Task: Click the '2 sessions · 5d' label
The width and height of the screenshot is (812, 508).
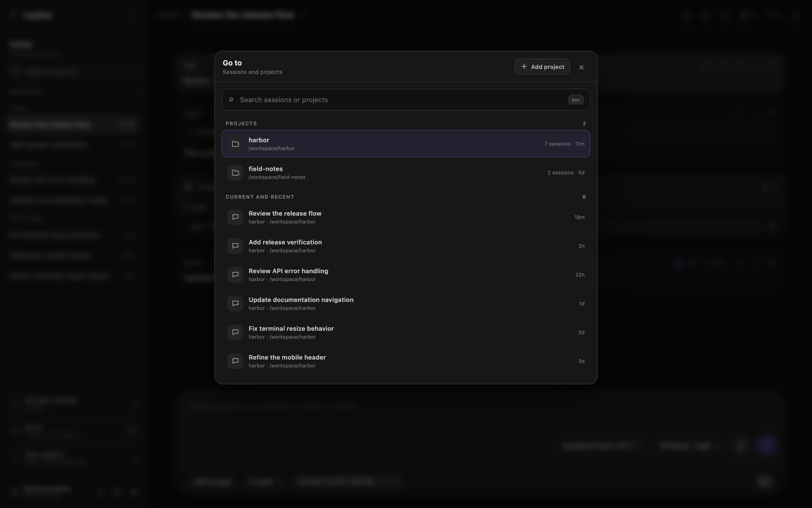Action: (x=566, y=173)
